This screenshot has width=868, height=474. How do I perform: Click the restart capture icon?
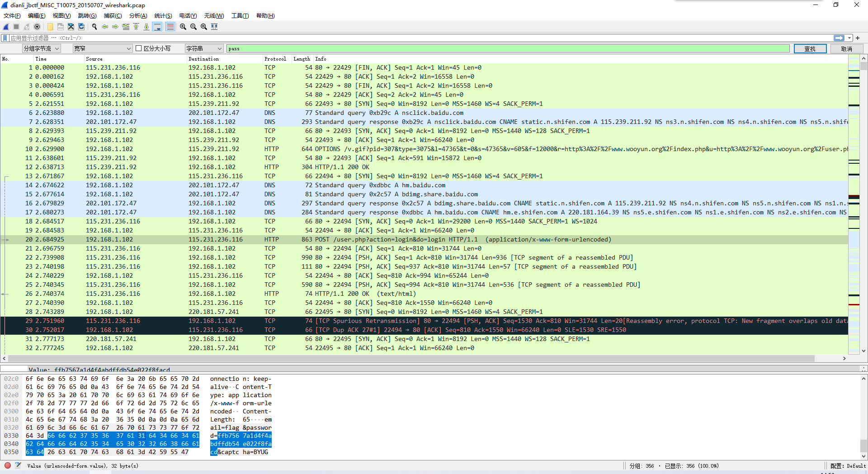(x=27, y=27)
